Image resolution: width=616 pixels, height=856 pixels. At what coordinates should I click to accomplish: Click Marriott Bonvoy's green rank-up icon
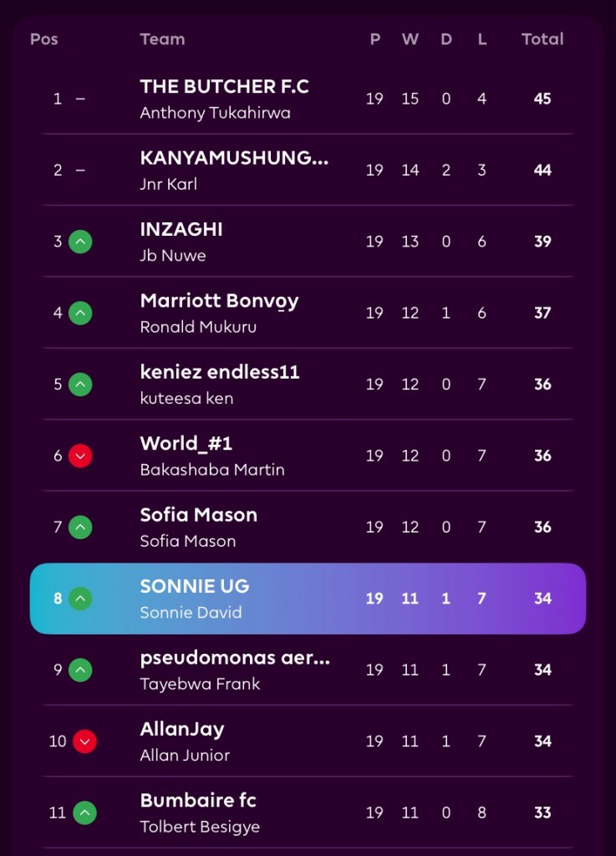pos(80,313)
